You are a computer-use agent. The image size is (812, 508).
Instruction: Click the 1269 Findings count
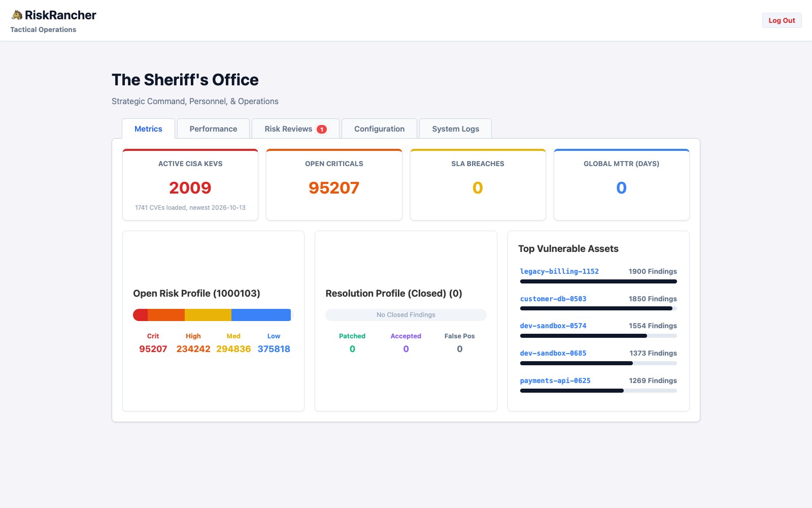click(653, 380)
